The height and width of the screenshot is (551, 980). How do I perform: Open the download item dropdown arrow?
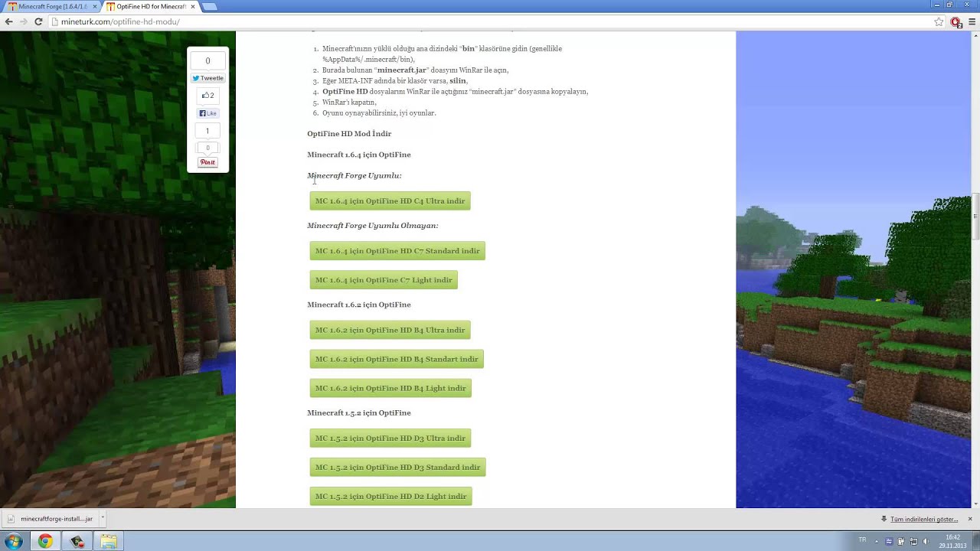point(103,518)
